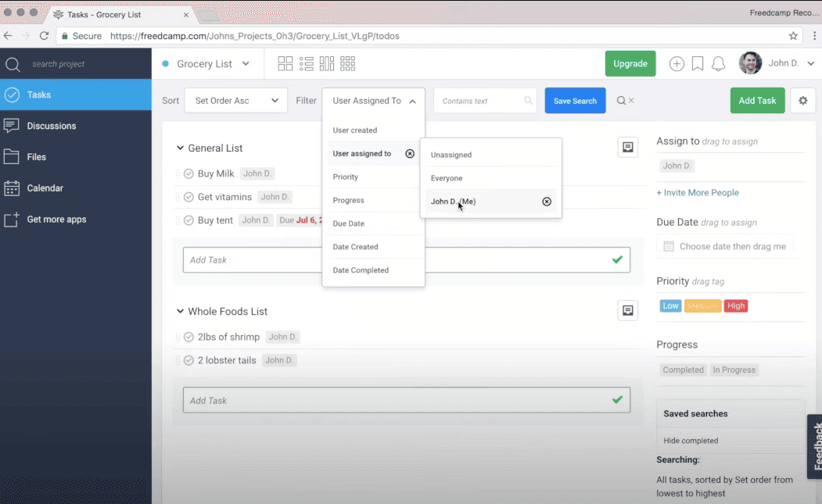Open the notifications bell

720,63
